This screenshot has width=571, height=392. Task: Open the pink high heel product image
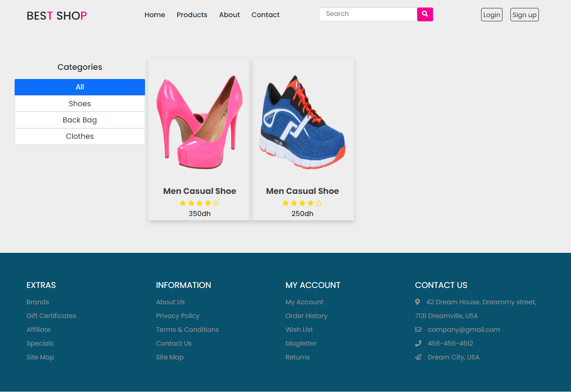coord(200,122)
